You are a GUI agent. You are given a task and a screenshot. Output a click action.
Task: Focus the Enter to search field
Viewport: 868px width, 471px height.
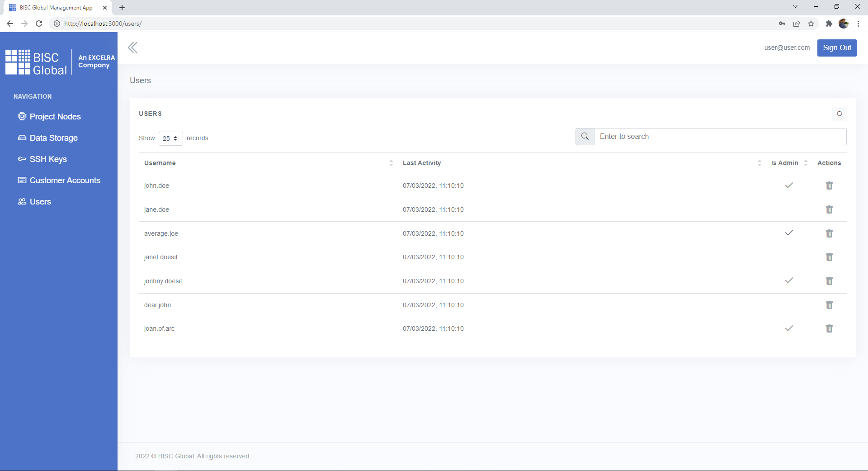point(720,137)
